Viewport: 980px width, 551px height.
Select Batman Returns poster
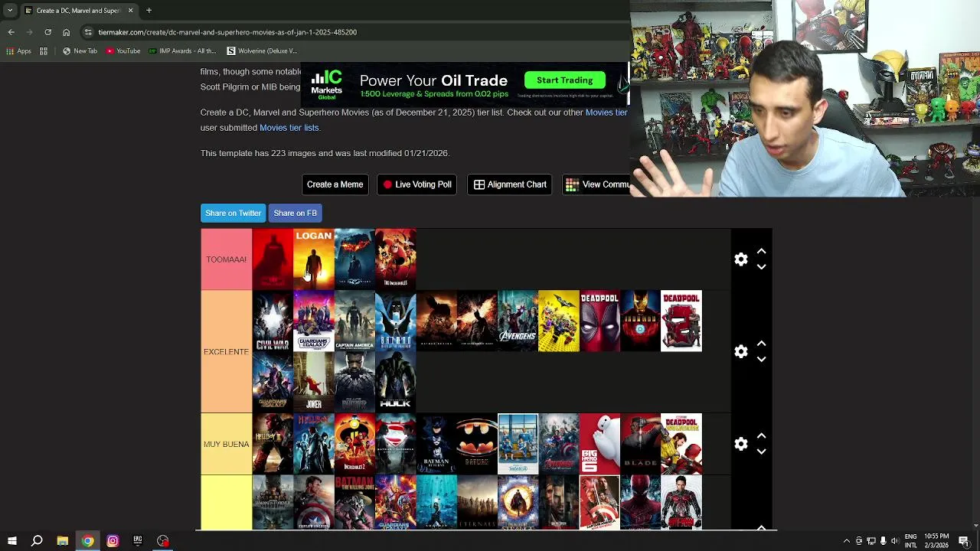tap(436, 444)
